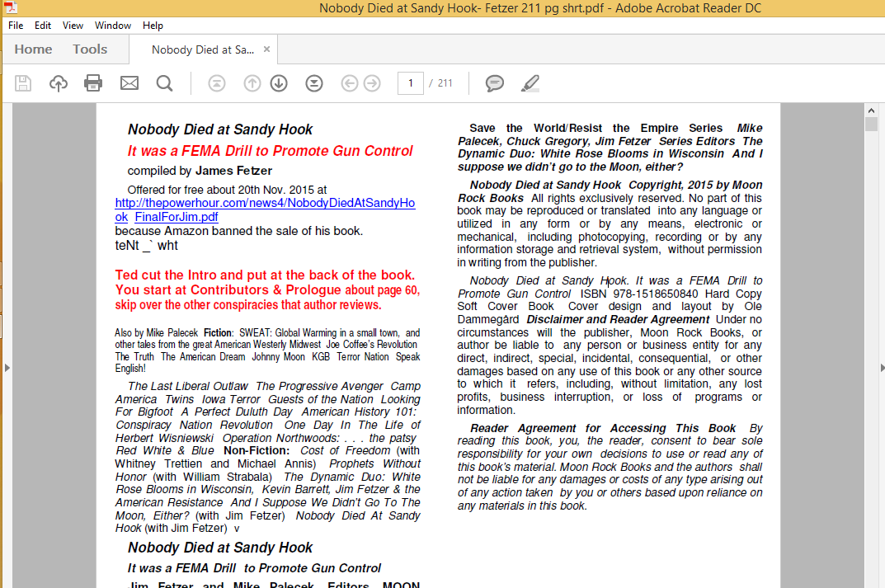This screenshot has height=588, width=885.
Task: Click 'Also by Mike Palecek' line
Action: point(157,333)
